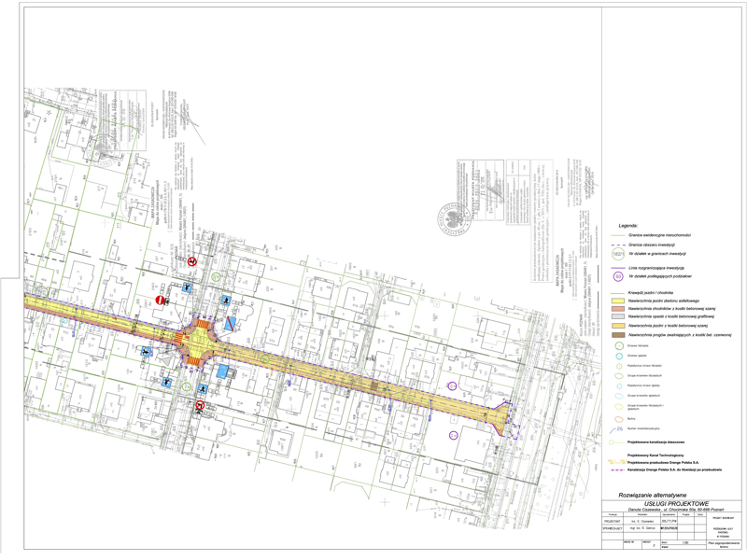Pick the brown speed-bump legend swatch

[x=617, y=333]
